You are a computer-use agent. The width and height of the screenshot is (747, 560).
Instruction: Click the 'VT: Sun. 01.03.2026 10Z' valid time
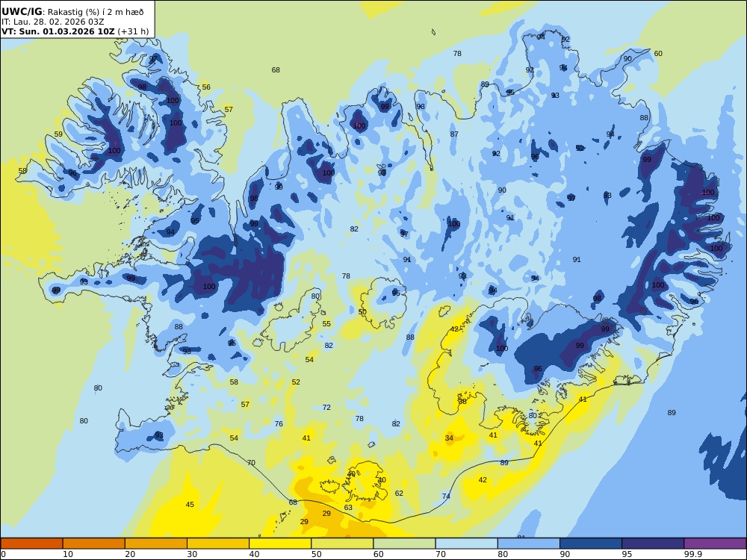(58, 31)
